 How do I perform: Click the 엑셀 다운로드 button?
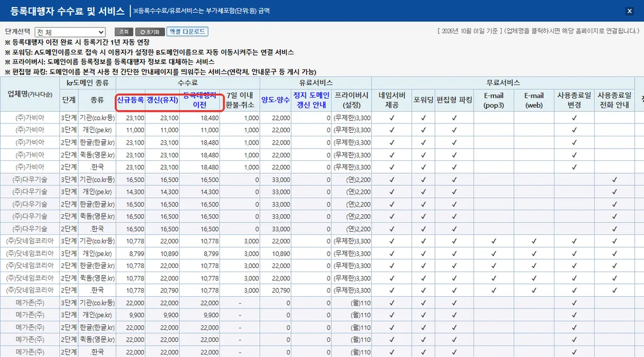pyautogui.click(x=187, y=31)
